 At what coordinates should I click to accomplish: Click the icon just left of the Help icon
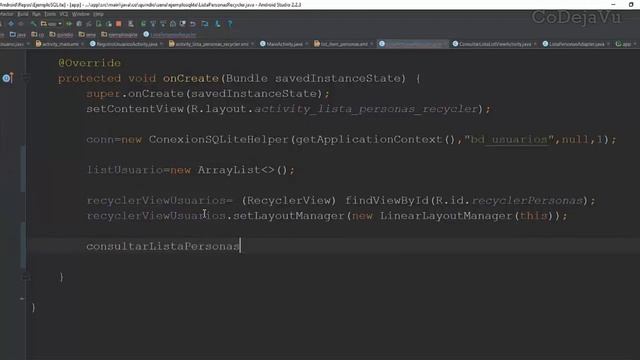(x=218, y=24)
